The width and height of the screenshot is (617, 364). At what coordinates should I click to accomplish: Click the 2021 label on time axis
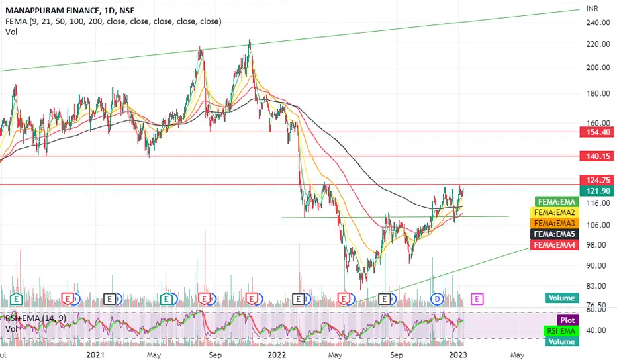coord(95,355)
